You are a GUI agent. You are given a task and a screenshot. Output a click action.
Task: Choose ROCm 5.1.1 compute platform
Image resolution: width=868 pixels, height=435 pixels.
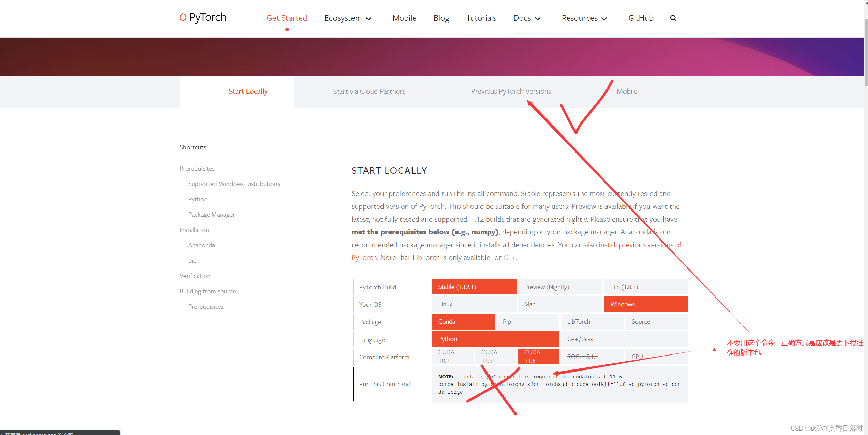pyautogui.click(x=592, y=357)
